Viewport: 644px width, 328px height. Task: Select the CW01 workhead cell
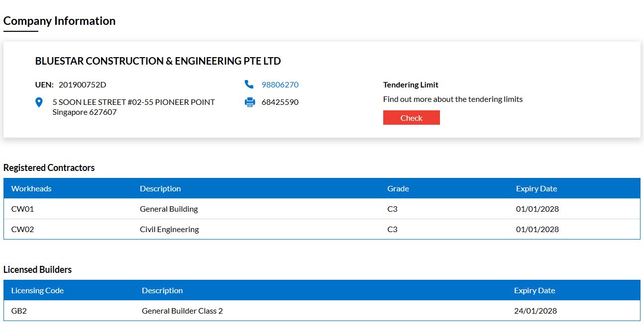[x=22, y=209]
